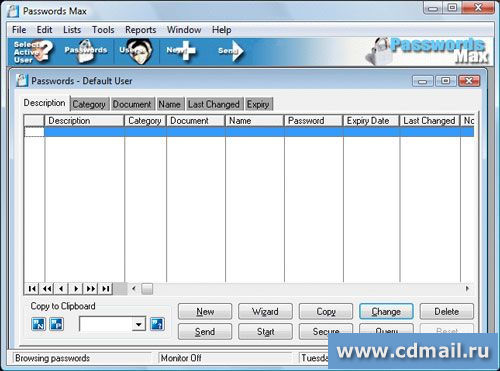Click the copy password clipboard icon (P)
Screen dimensions: 500x371
click(57, 324)
